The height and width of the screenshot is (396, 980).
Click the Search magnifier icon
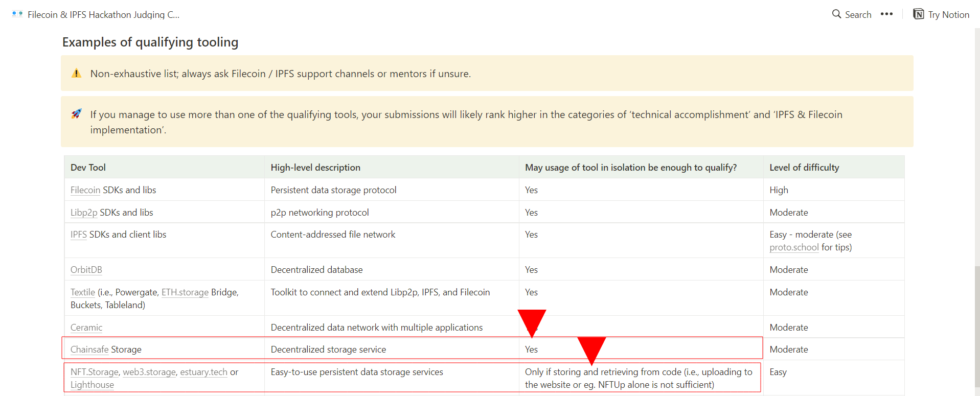tap(836, 14)
